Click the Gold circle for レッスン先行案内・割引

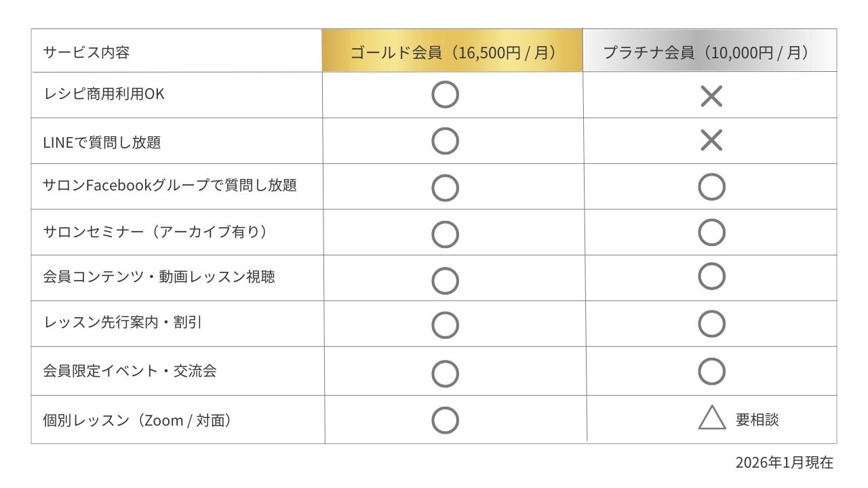click(445, 325)
